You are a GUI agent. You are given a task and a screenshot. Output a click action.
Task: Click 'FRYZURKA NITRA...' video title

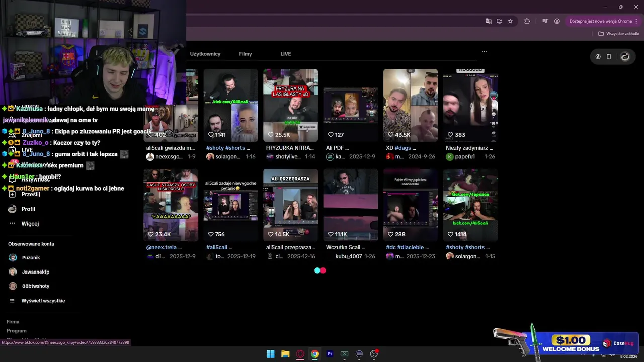[290, 148]
